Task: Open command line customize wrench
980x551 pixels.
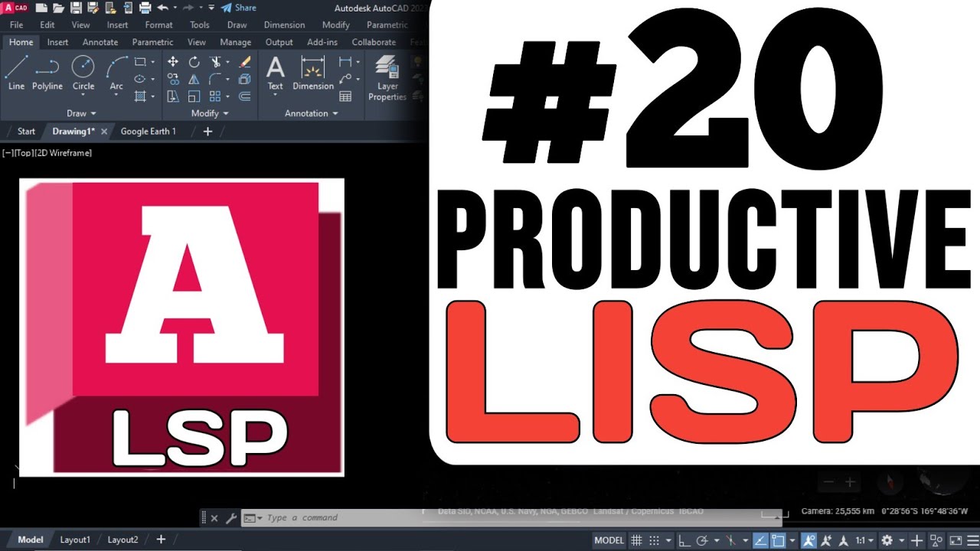Action: pos(231,518)
